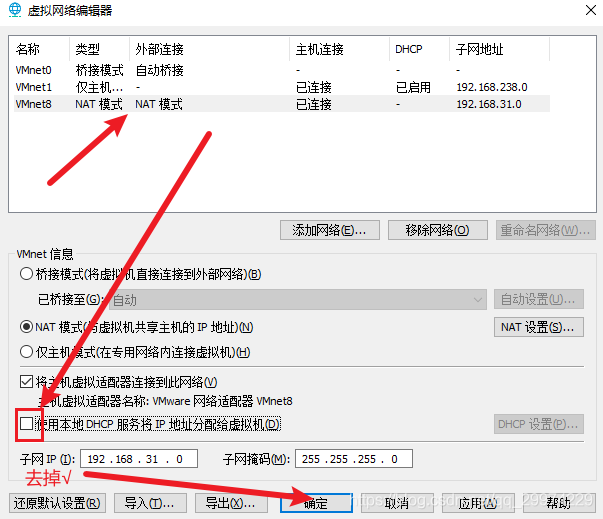This screenshot has width=603, height=519.
Task: Open DHCP 设置 button
Action: click(539, 424)
